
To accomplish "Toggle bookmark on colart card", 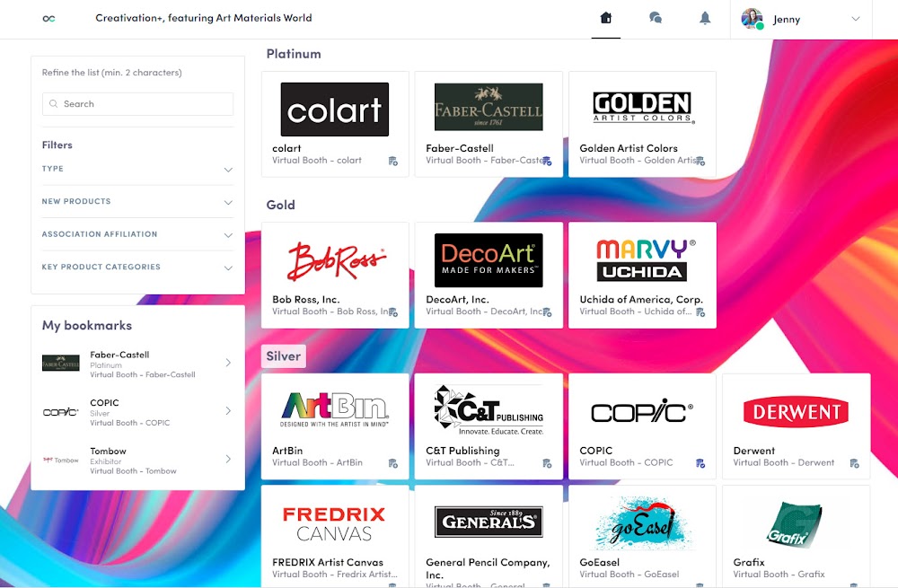I will pyautogui.click(x=393, y=161).
